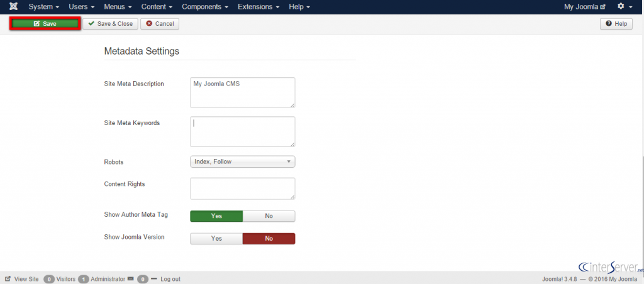Open the Content menu

157,7
